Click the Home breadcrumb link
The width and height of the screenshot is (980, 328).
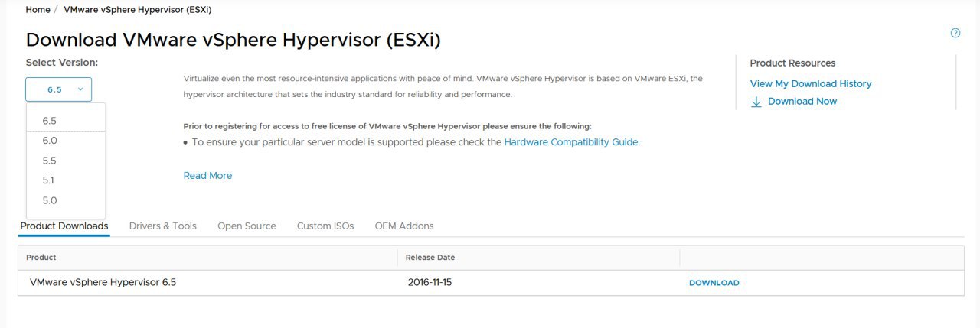coord(38,10)
